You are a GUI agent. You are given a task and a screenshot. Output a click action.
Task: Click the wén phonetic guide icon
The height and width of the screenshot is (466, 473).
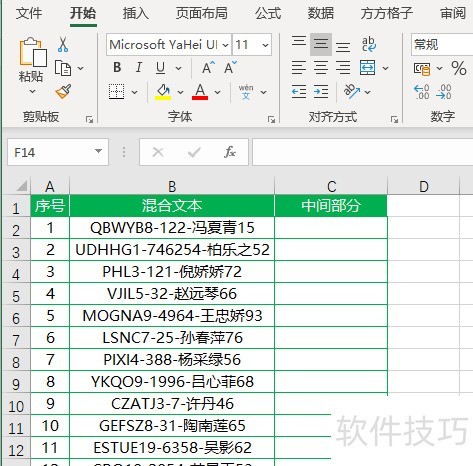click(x=246, y=92)
